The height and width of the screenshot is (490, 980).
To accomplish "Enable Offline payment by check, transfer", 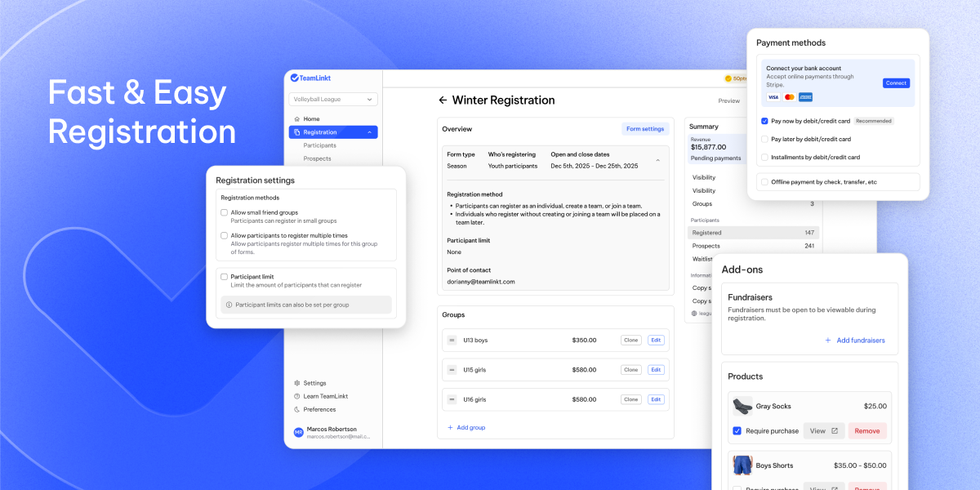I will [x=764, y=182].
